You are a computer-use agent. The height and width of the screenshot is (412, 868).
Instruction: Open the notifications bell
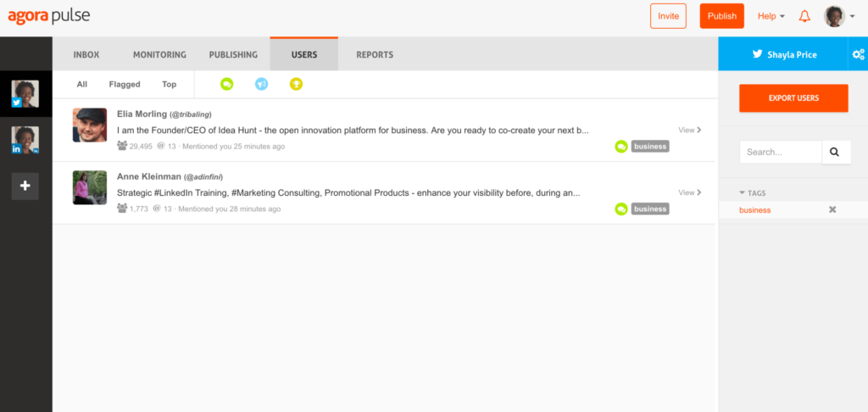point(804,17)
